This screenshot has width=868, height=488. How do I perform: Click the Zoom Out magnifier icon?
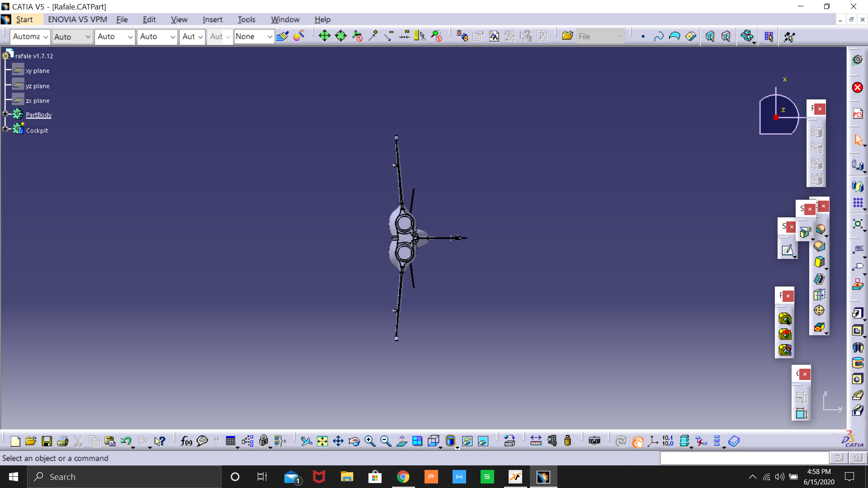tap(386, 441)
